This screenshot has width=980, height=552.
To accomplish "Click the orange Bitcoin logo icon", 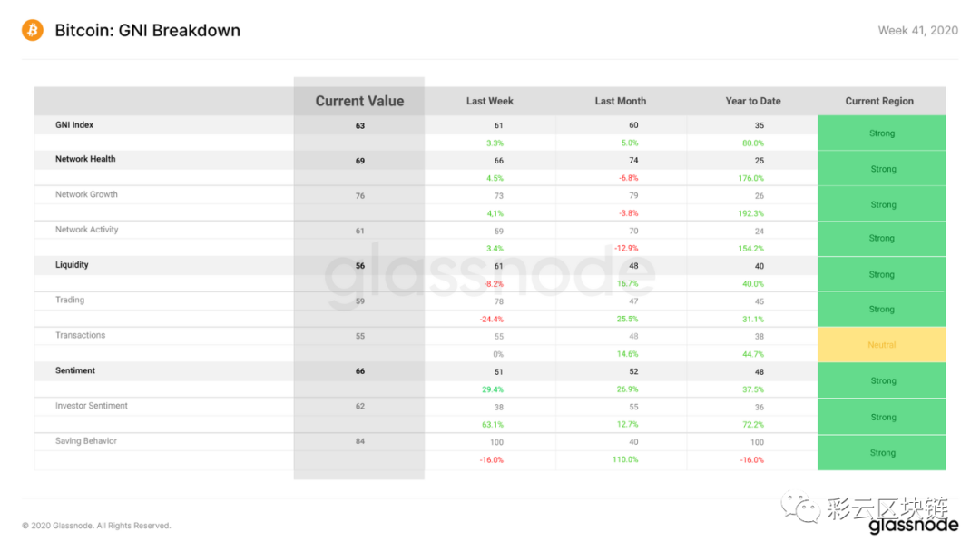I will point(33,30).
